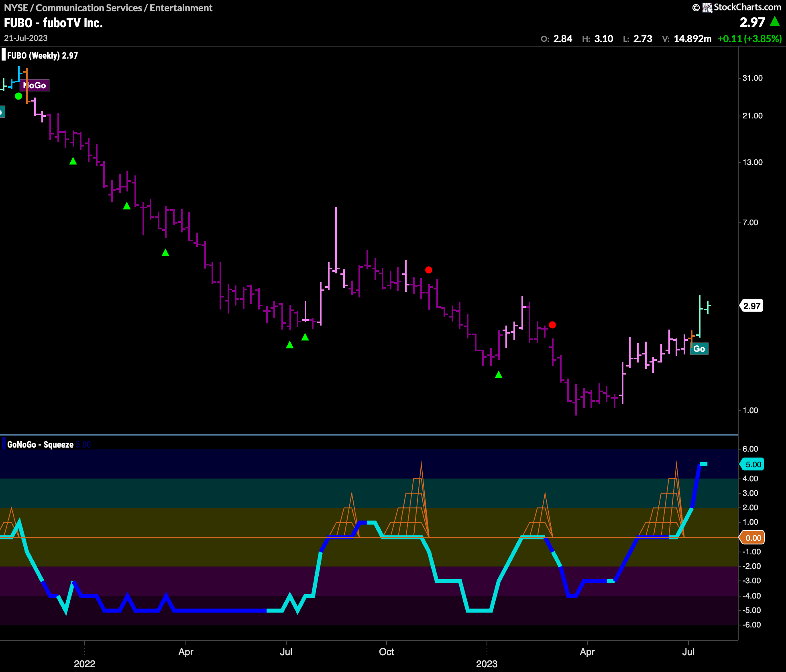
Task: Click the red dot near March 2023 bars
Action: click(x=552, y=325)
